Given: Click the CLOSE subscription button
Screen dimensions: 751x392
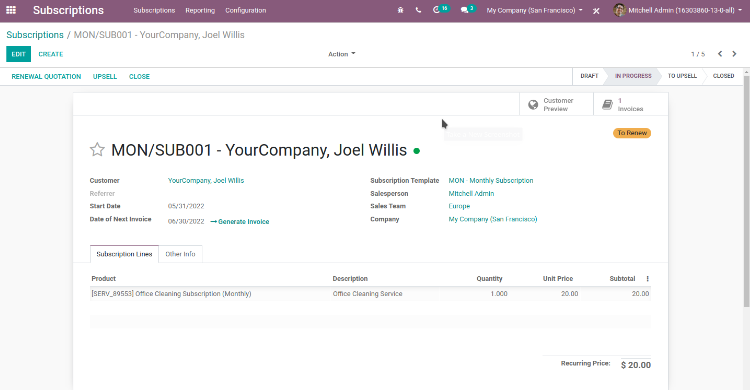Looking at the screenshot, I should [x=139, y=77].
